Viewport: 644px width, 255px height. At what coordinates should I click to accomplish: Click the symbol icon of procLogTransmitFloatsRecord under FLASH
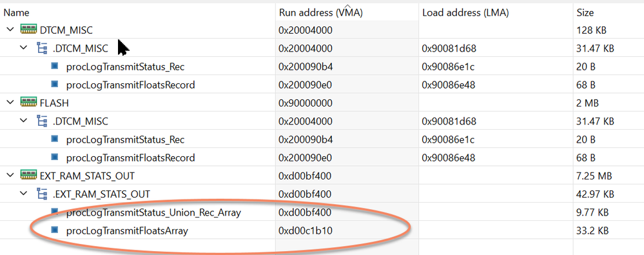pos(54,157)
